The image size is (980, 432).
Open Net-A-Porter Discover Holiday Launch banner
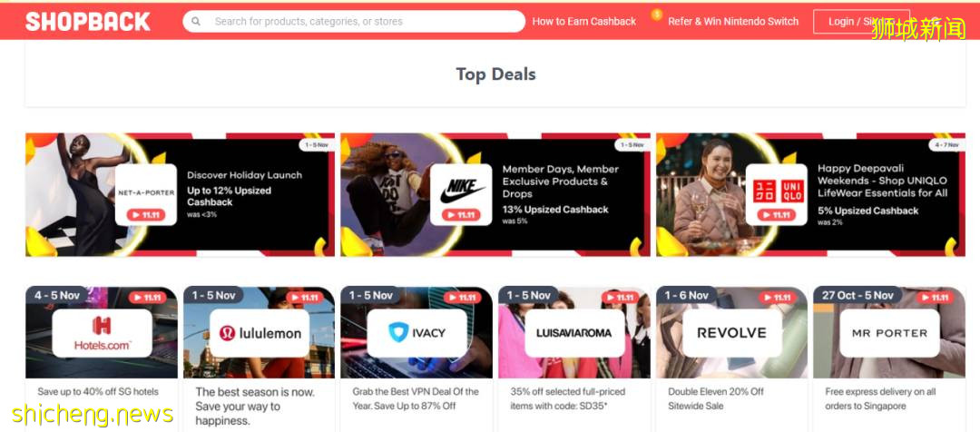(x=180, y=194)
